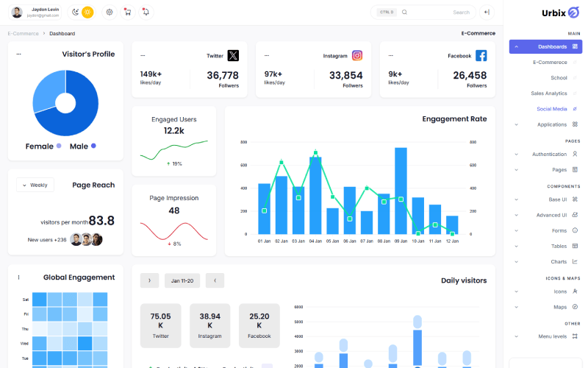588x368 pixels.
Task: Click the Instagram logo icon
Action: click(x=357, y=55)
